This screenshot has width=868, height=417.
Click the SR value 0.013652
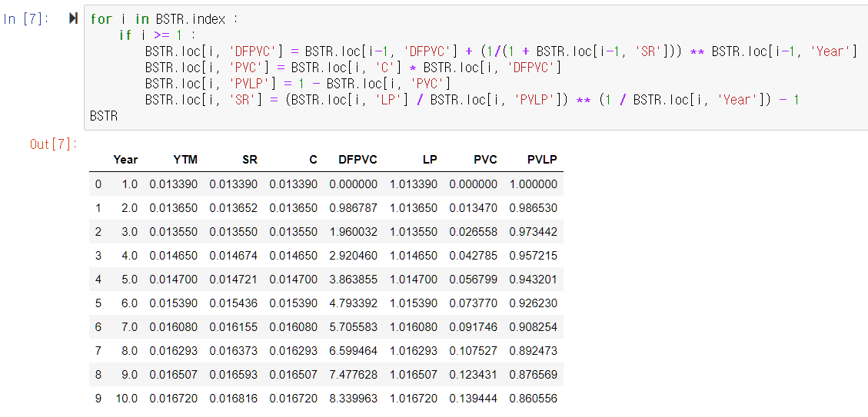point(234,208)
